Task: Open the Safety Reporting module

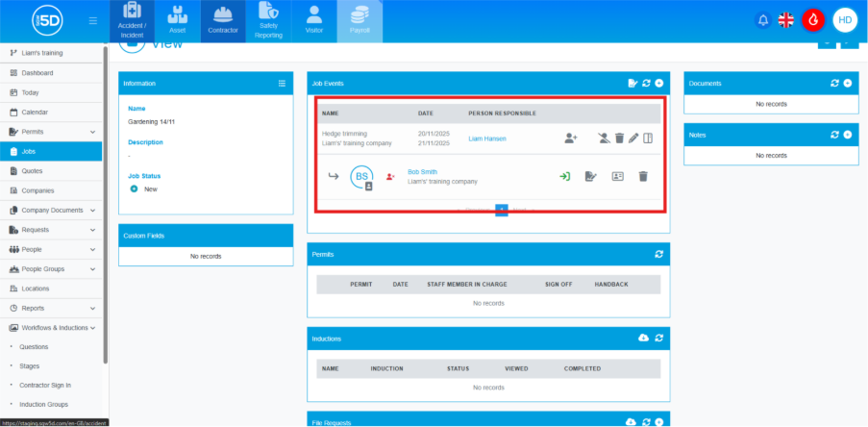Action: coord(268,21)
